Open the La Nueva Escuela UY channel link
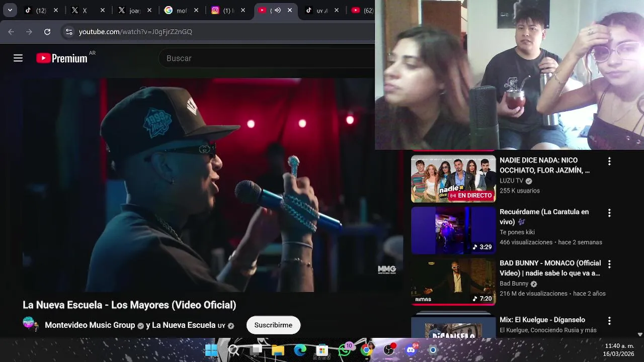Viewport: 644px width, 362px height. coord(189,325)
